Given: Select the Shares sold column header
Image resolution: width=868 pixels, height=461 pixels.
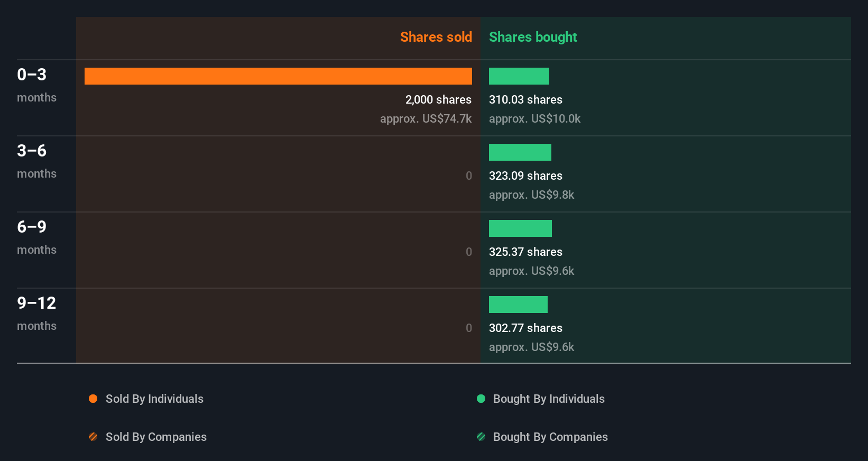Looking at the screenshot, I should pyautogui.click(x=436, y=37).
